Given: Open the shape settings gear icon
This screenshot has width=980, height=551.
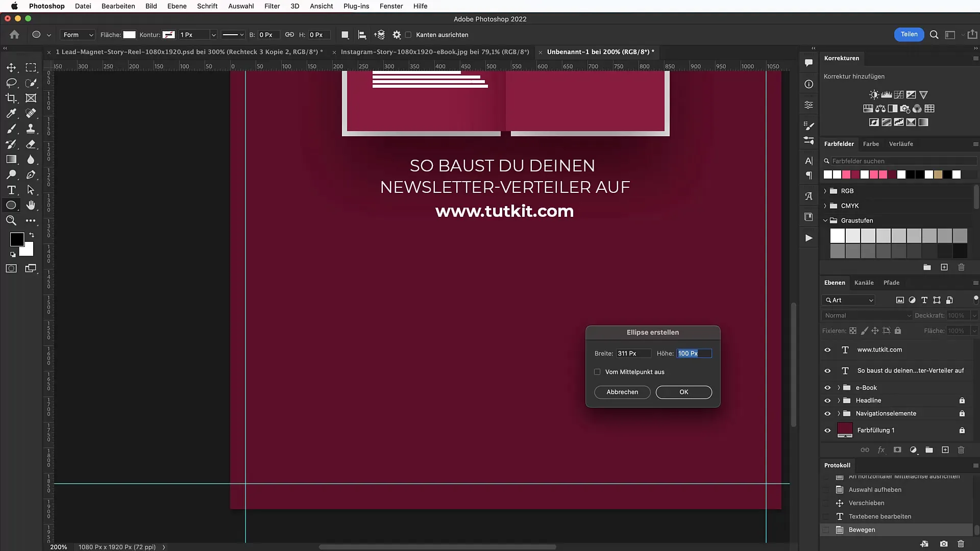Looking at the screenshot, I should pos(397,35).
